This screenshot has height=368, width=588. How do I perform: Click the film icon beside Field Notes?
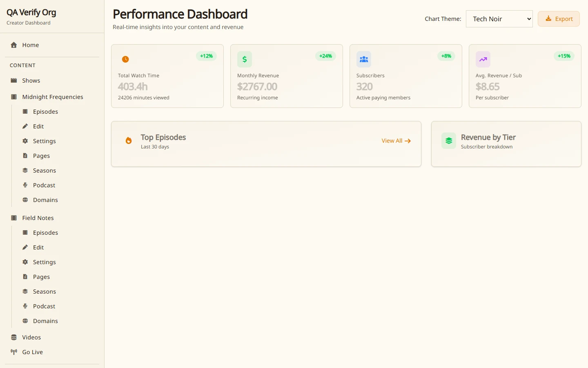14,218
